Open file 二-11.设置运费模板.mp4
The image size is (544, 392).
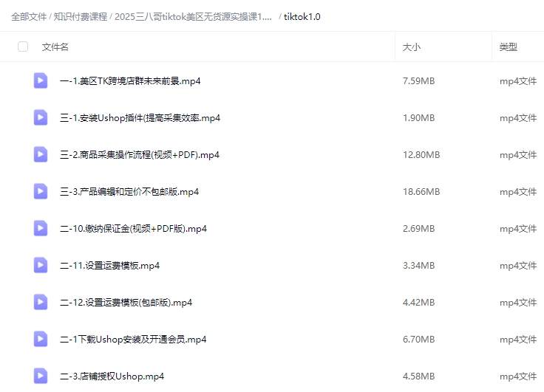coord(109,266)
